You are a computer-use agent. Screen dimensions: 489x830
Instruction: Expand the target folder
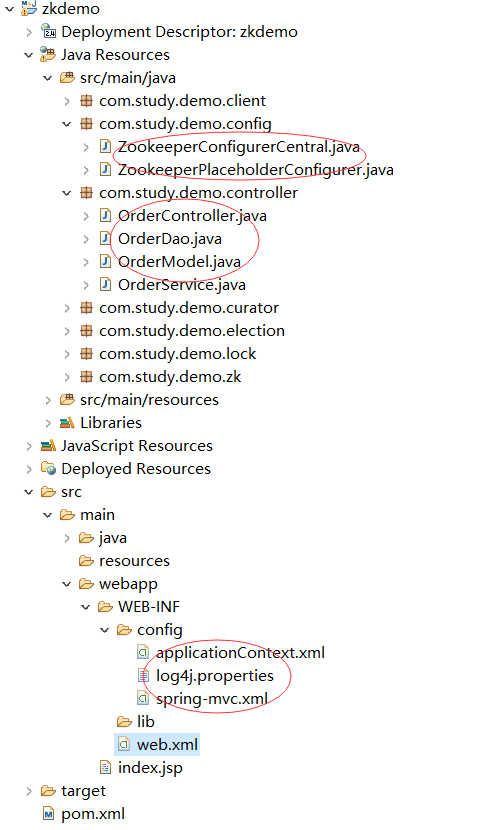tap(29, 791)
